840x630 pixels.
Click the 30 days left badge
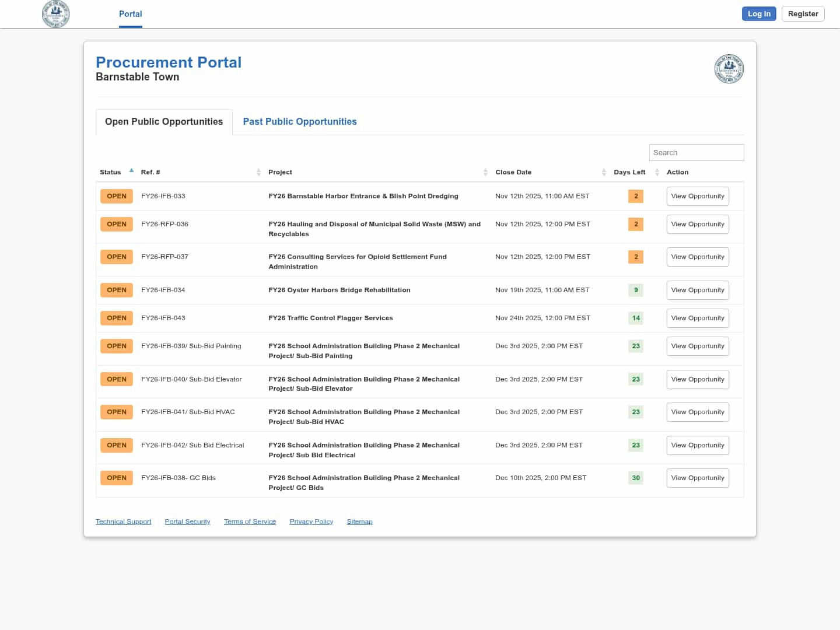pyautogui.click(x=636, y=478)
